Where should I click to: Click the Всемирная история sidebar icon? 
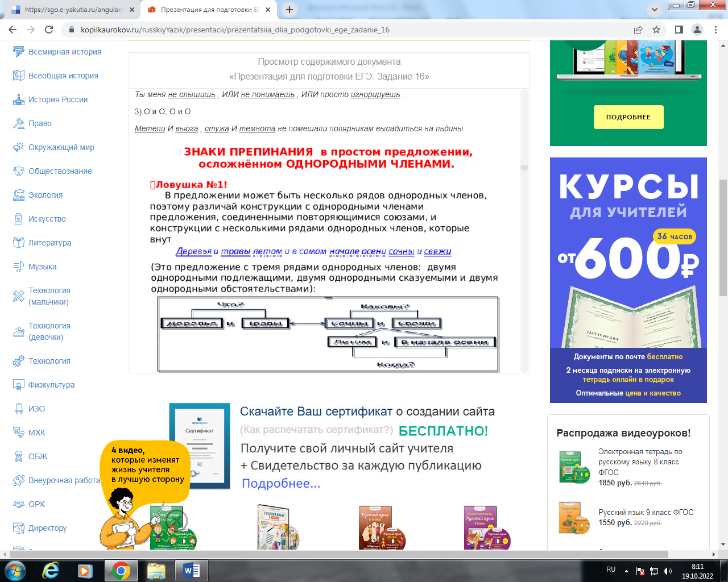coord(19,52)
